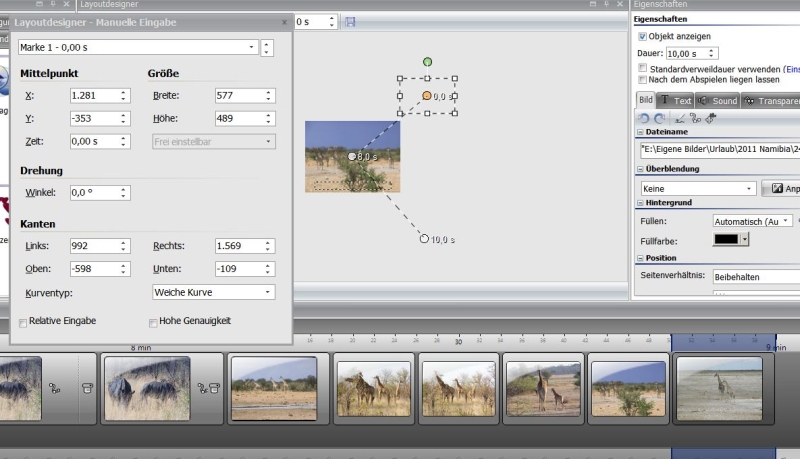Click the undo arrow in the Bild tab
The width and height of the screenshot is (800, 459).
click(x=644, y=118)
